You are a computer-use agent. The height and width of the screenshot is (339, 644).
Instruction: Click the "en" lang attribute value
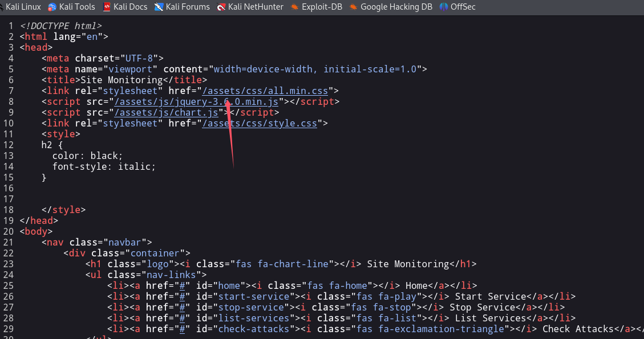[92, 36]
